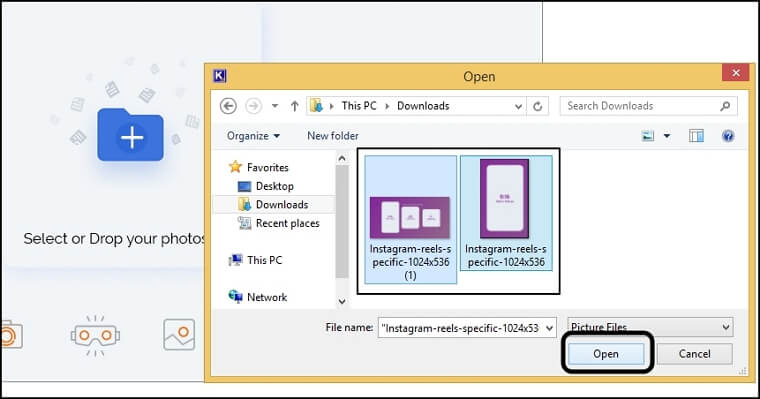Click the Favorites star icon
Image resolution: width=760 pixels, height=399 pixels.
coord(236,167)
